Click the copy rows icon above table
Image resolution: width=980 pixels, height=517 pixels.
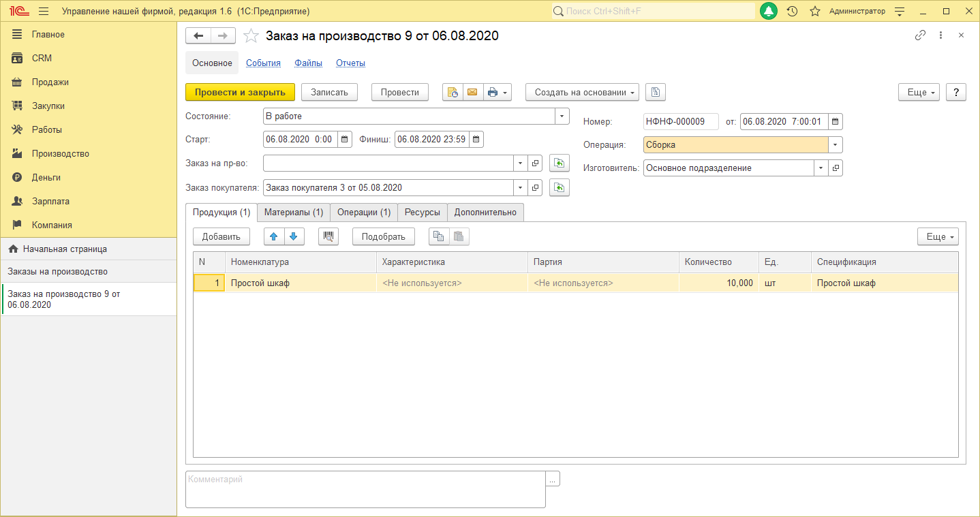point(439,236)
